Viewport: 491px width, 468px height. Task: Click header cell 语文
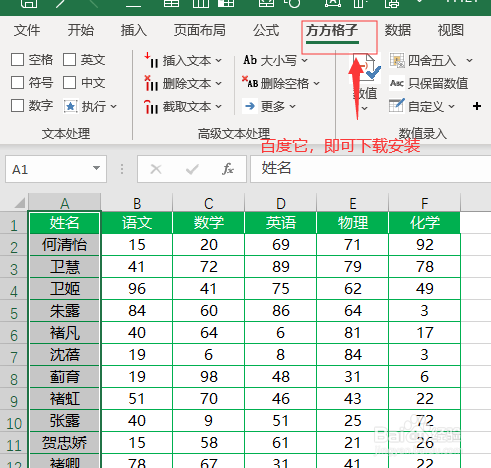(137, 223)
